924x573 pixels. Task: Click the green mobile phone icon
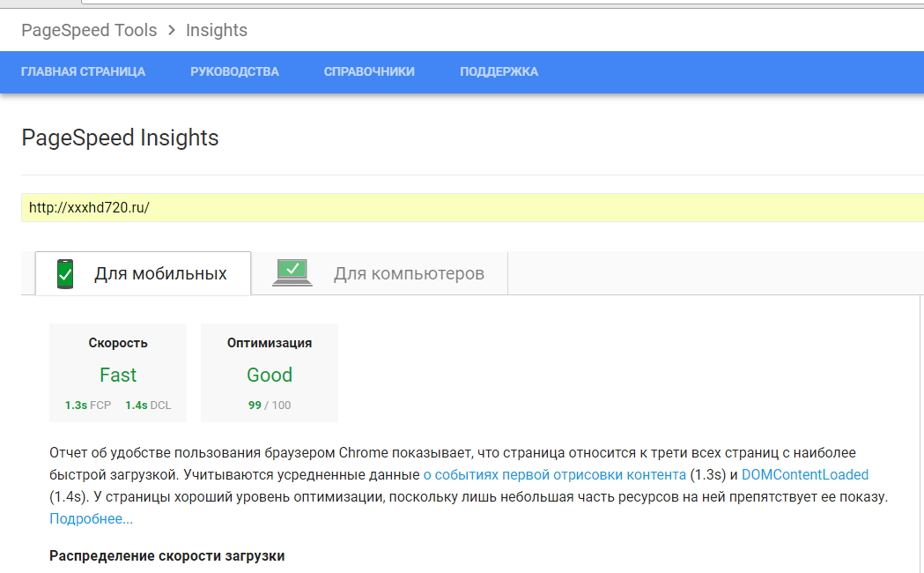(x=64, y=273)
